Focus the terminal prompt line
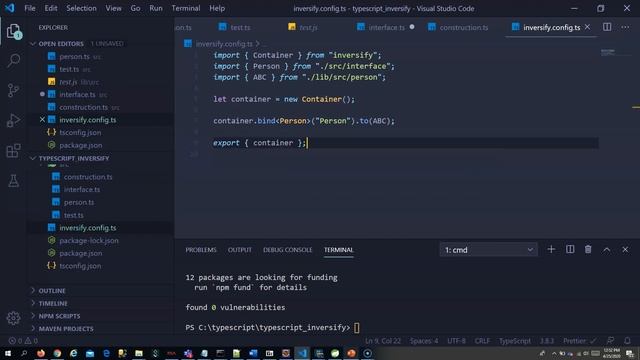The width and height of the screenshot is (640, 360). [x=273, y=327]
